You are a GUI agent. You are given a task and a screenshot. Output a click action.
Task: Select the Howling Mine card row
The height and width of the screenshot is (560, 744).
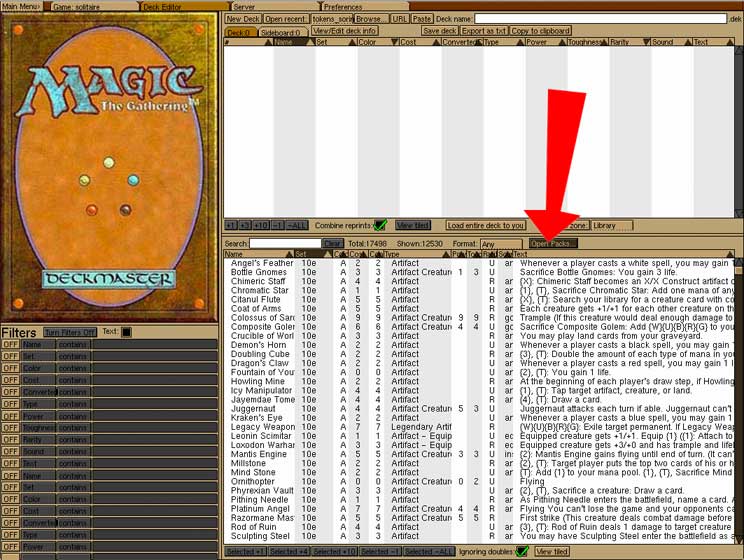click(479, 381)
